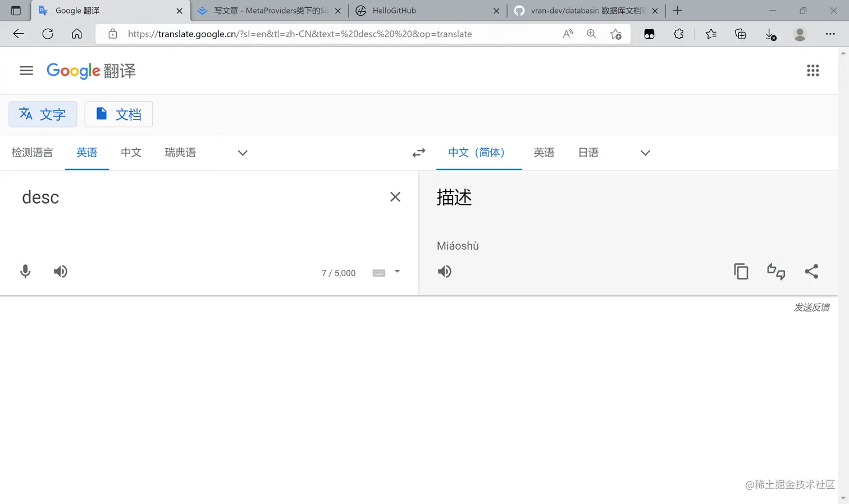Click the translated text 描述
The height and width of the screenshot is (504, 849).
coord(454,198)
